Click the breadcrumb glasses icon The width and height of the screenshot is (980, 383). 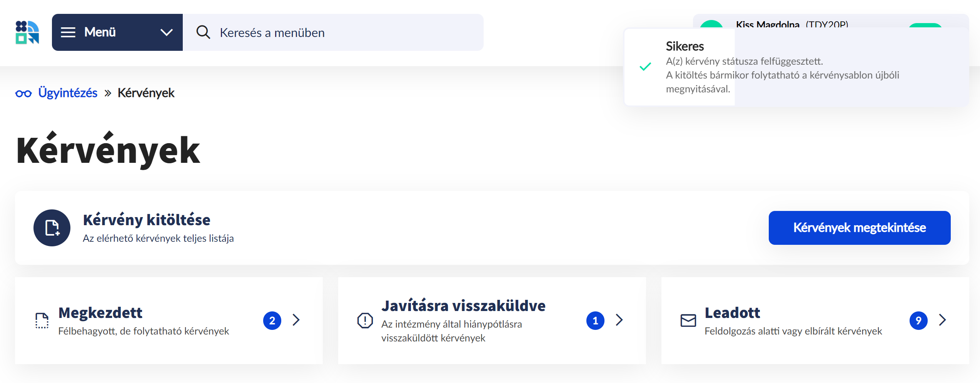24,93
